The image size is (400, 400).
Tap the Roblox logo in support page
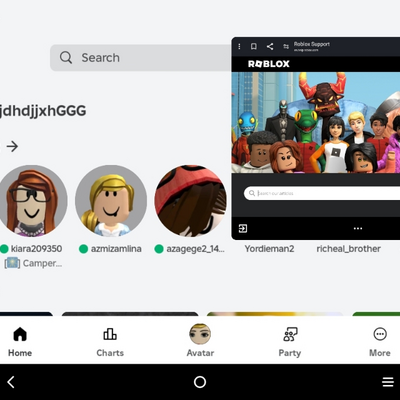pyautogui.click(x=269, y=64)
